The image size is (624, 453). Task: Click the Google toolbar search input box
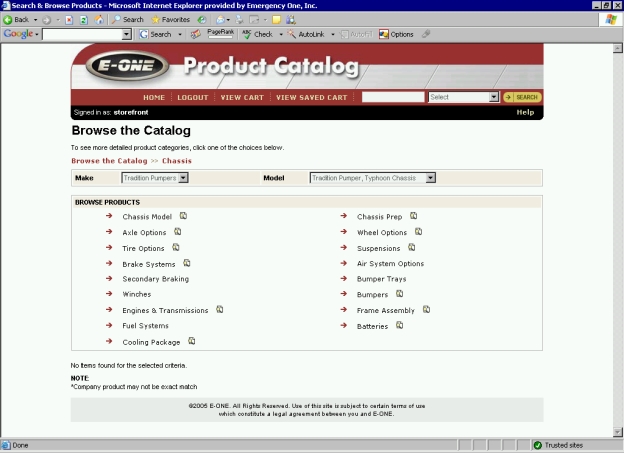pos(82,34)
